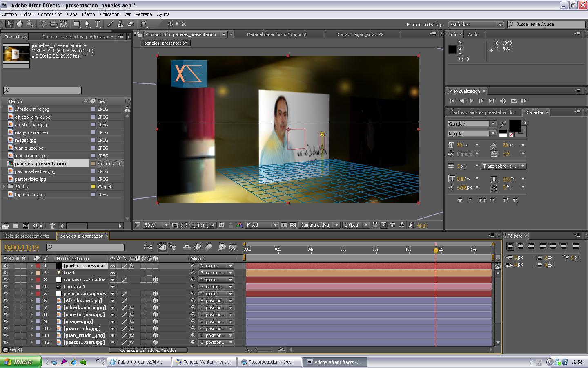Hide the [pastor...tian.jpg] layer
Viewport: 588px width, 368px height.
pos(5,342)
